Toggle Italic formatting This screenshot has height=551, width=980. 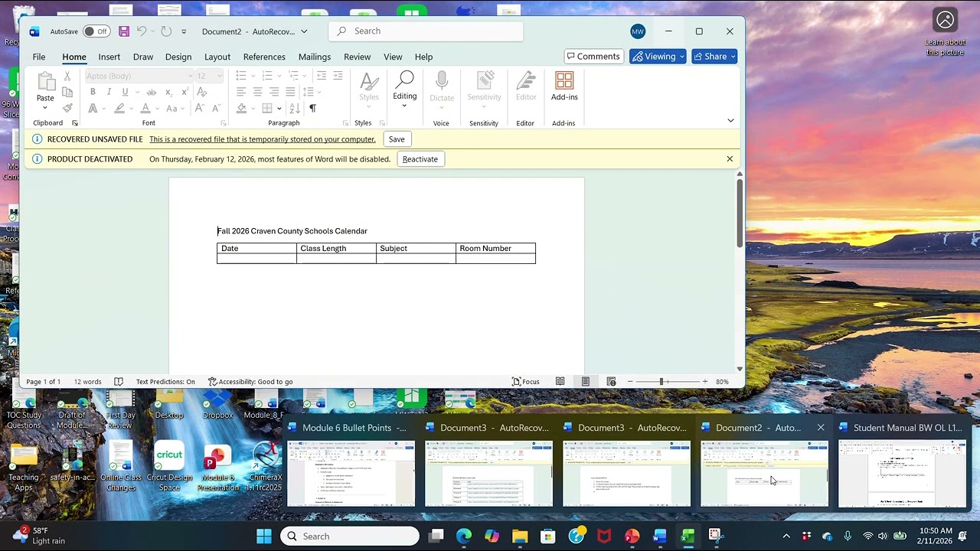(x=109, y=92)
